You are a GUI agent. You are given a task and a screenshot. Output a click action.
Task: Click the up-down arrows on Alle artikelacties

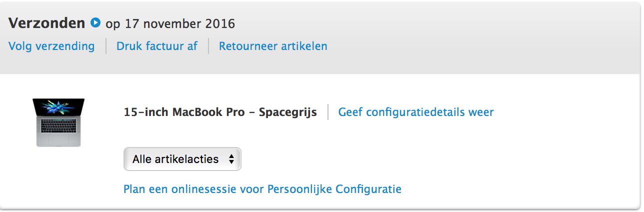231,159
